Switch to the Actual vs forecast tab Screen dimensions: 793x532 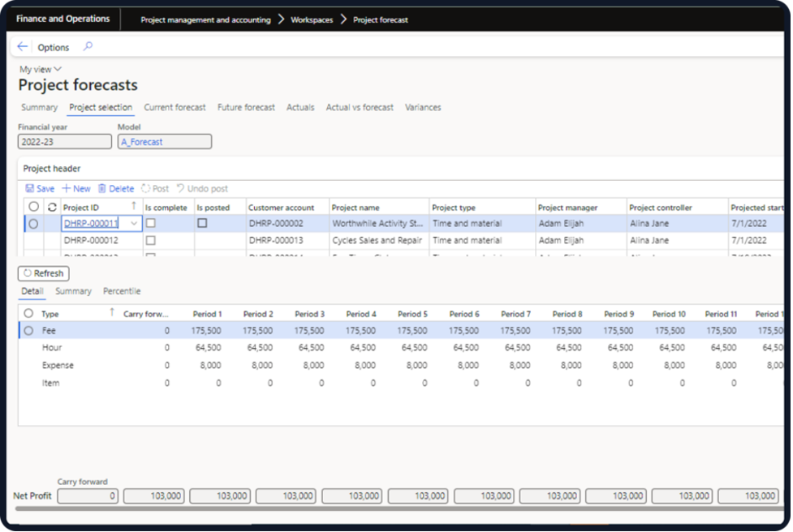pos(360,107)
